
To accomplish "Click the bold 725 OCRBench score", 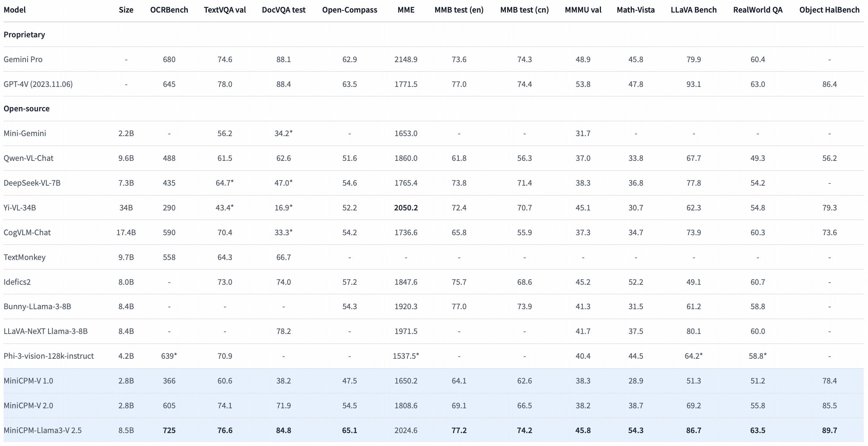I will [169, 431].
